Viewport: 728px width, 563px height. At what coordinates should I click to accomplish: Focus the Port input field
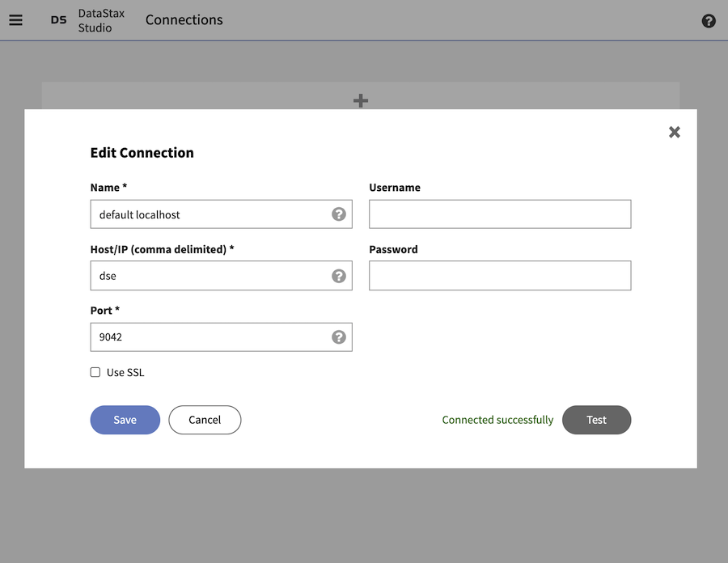(x=222, y=337)
